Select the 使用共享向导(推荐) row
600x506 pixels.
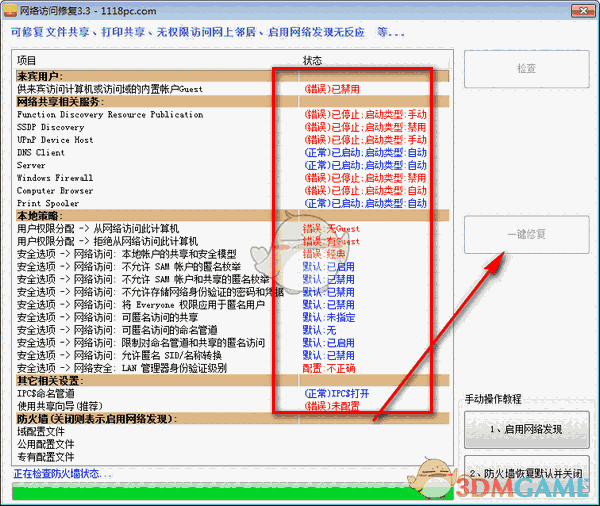click(232, 406)
